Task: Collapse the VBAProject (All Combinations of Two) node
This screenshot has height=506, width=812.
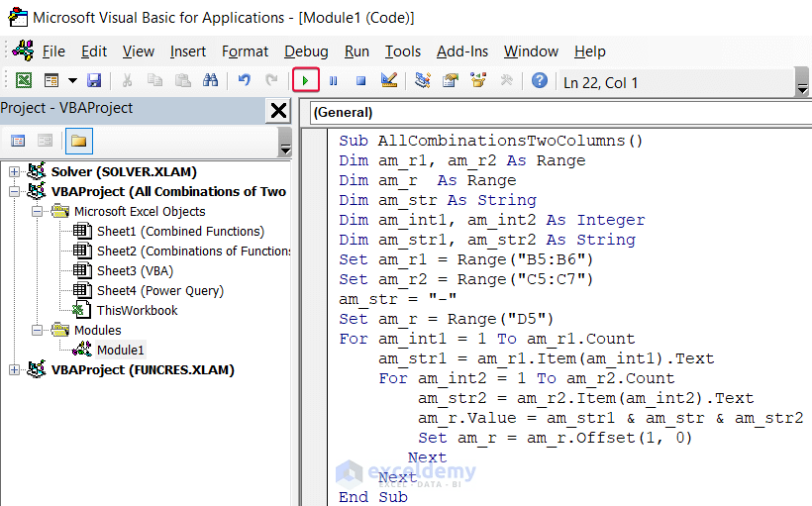Action: [x=14, y=192]
